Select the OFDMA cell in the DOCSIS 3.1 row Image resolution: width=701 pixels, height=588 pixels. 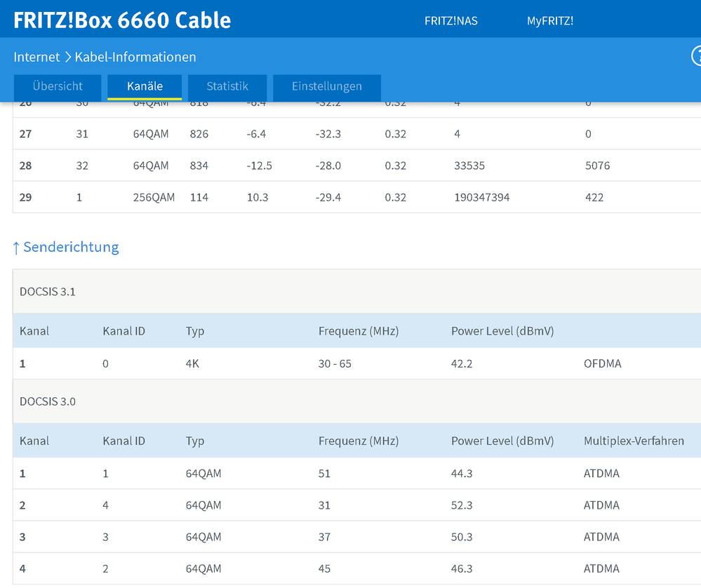602,364
